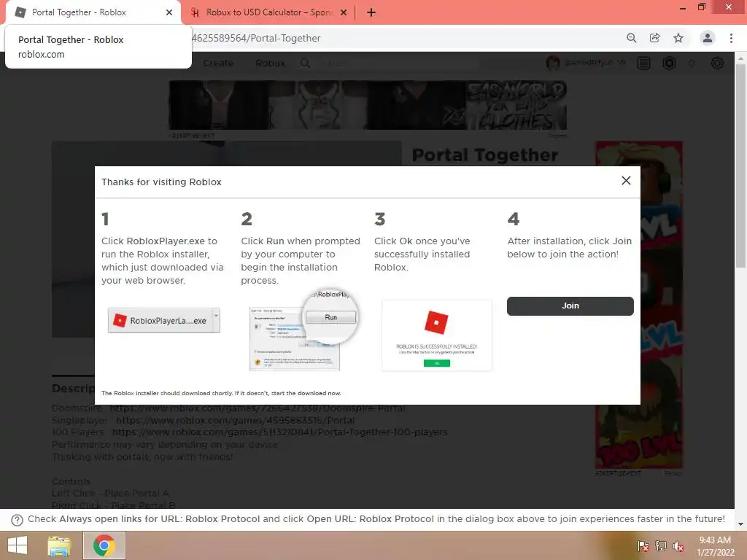The image size is (747, 560).
Task: Open the user avatar profile in Roblox header
Action: (553, 63)
